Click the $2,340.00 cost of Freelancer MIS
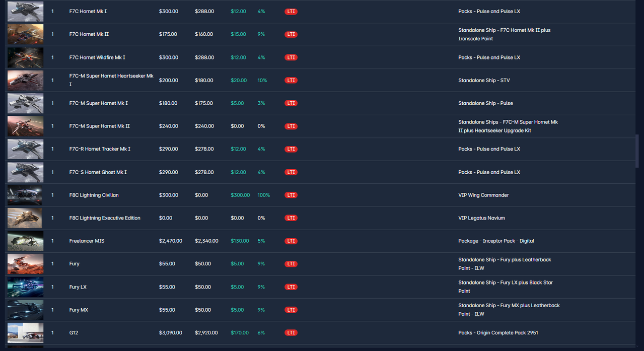The image size is (644, 351). tap(207, 241)
